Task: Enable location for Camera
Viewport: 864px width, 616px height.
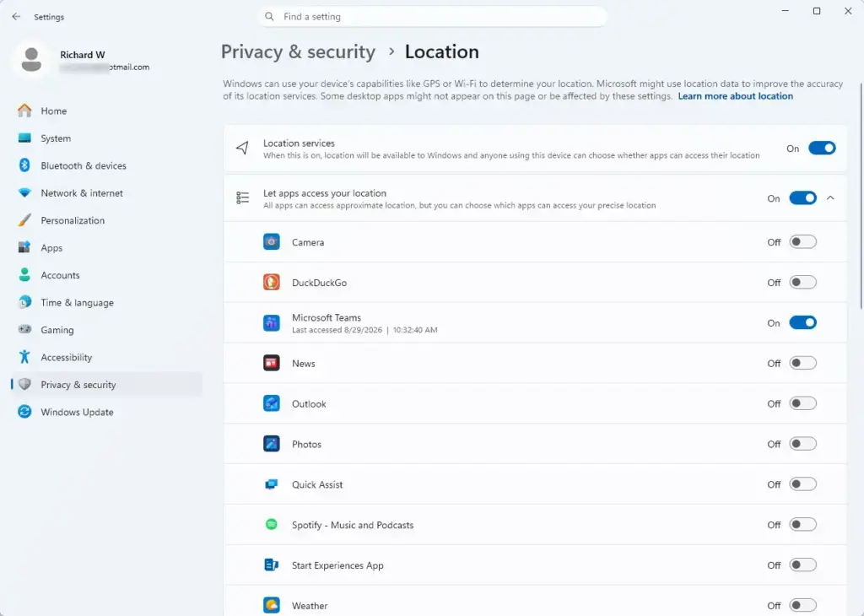Action: (802, 242)
